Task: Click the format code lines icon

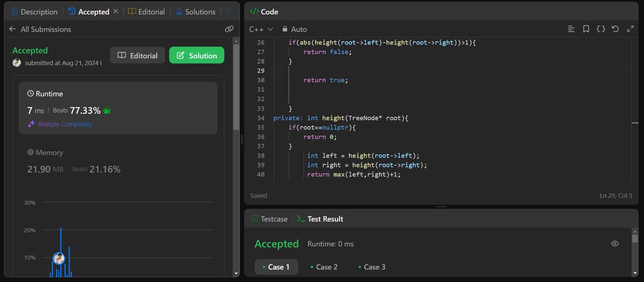Action: (x=572, y=29)
